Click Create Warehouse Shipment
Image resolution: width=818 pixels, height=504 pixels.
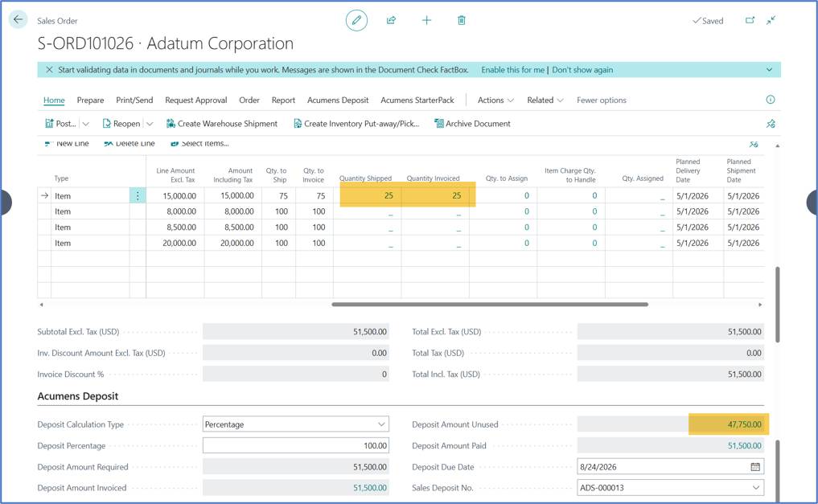222,124
